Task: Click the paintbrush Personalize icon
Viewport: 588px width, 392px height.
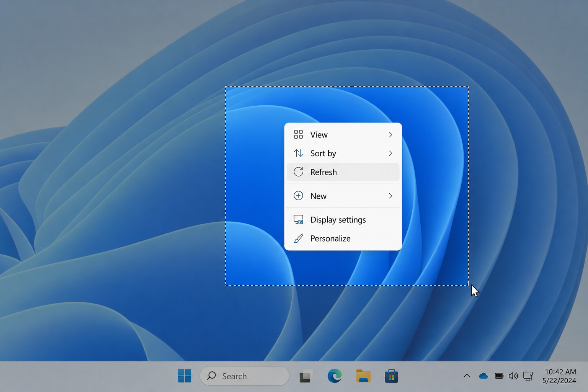Action: click(298, 238)
